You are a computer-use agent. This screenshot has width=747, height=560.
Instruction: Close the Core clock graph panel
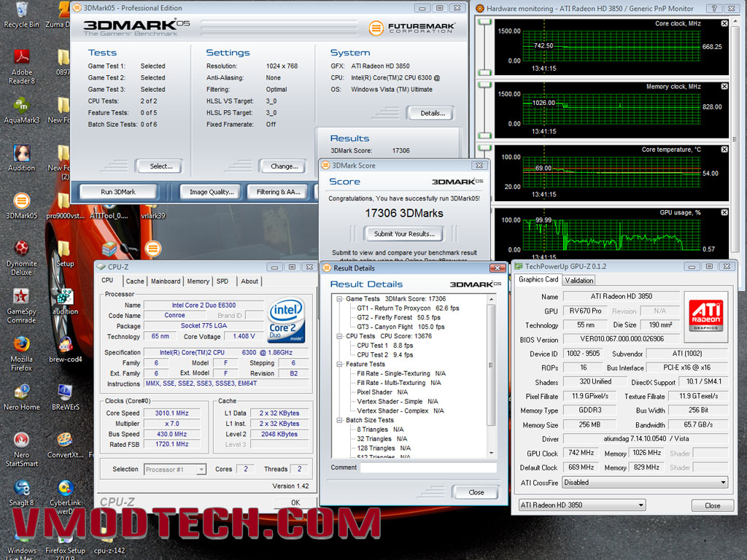(724, 23)
